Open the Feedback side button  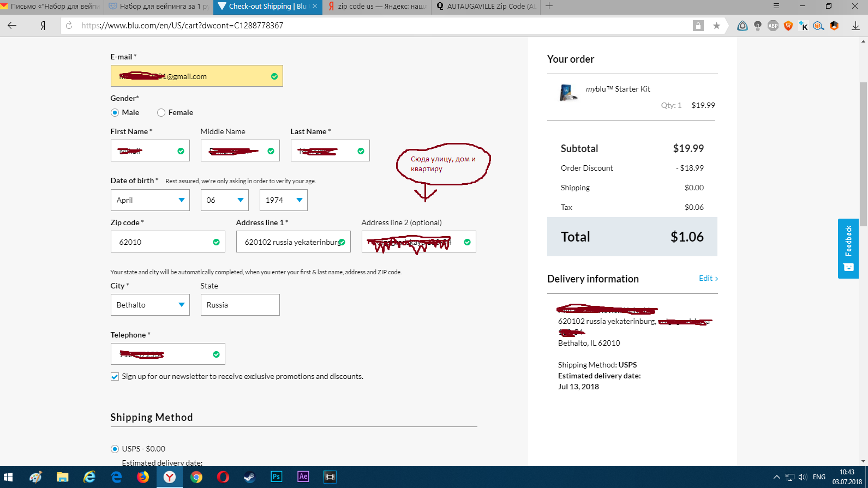848,249
